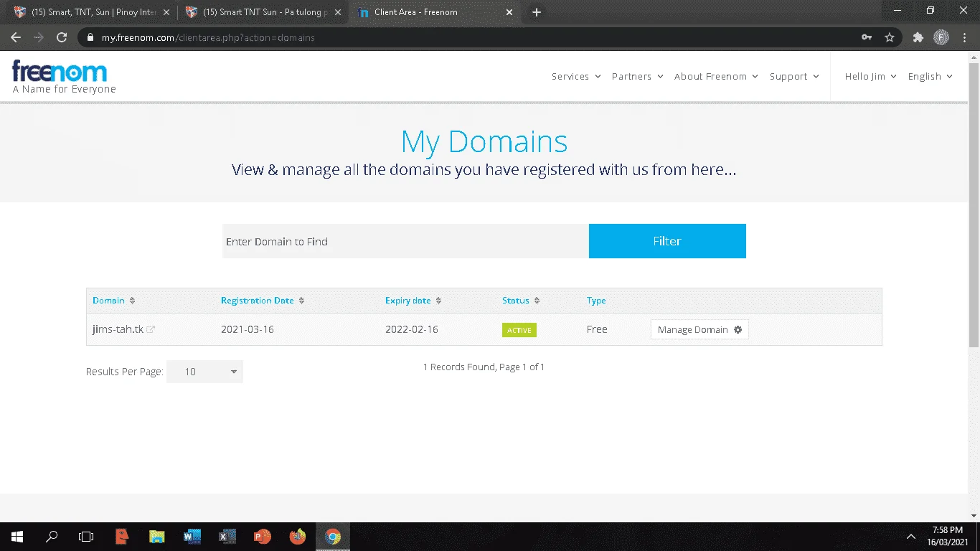Open File Explorer from taskbar

coord(157,537)
